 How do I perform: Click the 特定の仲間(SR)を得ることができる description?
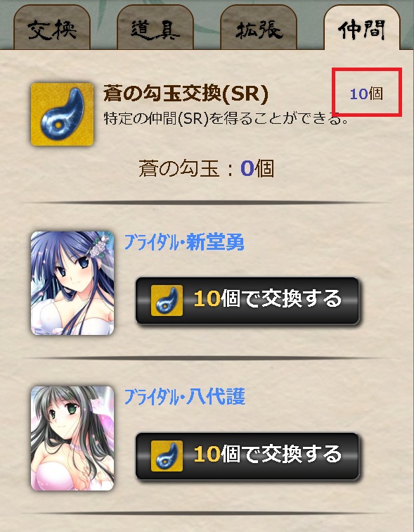point(226,119)
